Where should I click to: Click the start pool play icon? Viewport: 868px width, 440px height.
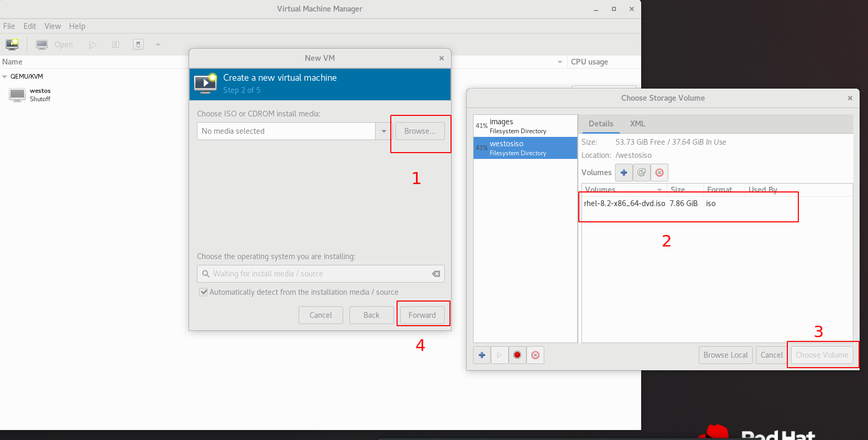pyautogui.click(x=500, y=355)
